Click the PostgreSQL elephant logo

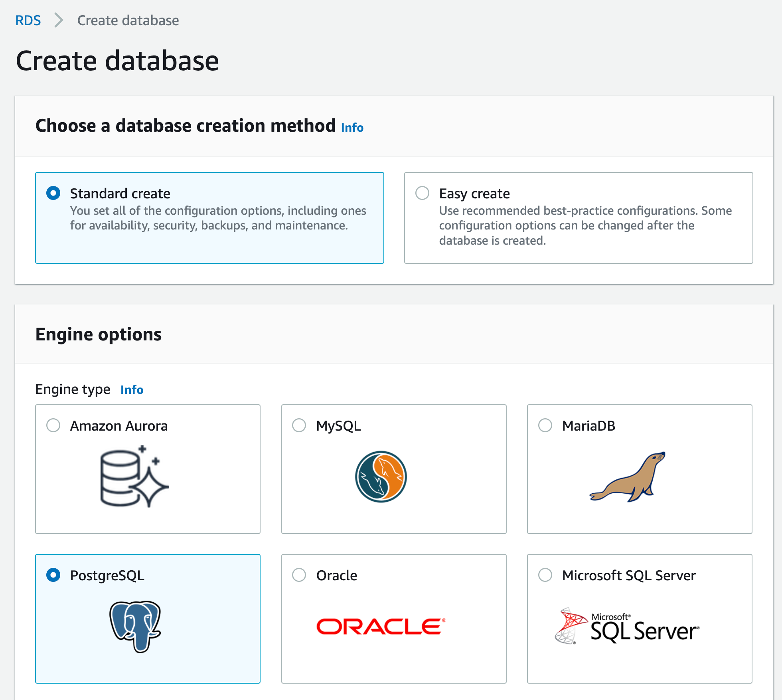tap(135, 626)
